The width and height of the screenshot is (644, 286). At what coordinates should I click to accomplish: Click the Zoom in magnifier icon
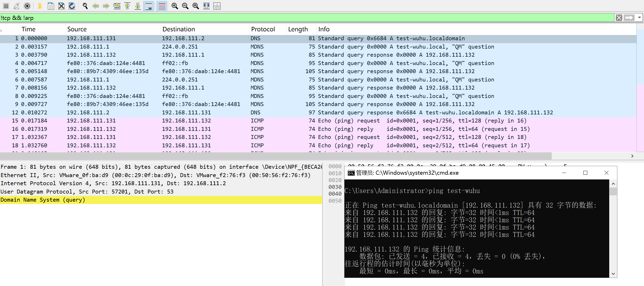click(175, 6)
